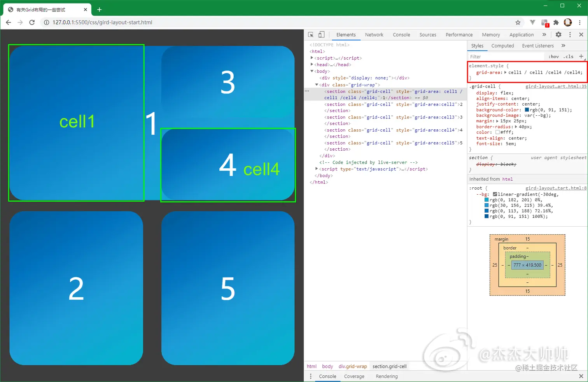Show more DevTools panels chevron
This screenshot has height=382, width=588.
[544, 35]
